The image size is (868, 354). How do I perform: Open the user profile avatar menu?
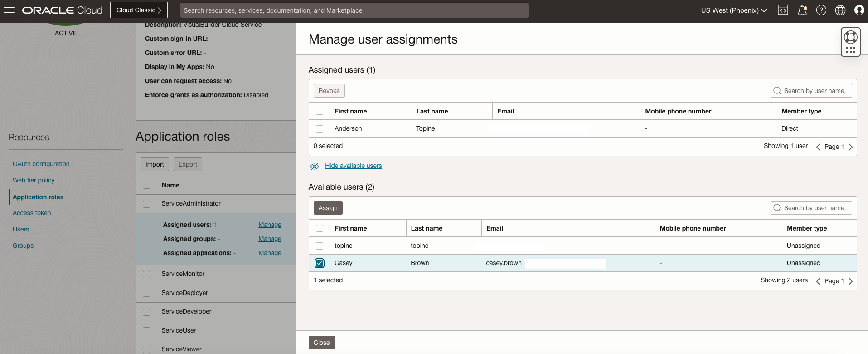[x=858, y=10]
